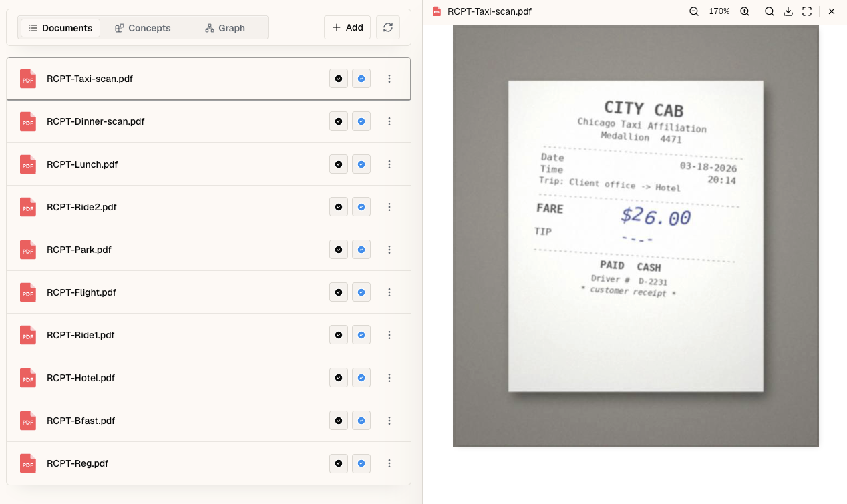Click the black check badge on RCPT-Reg.pdf

[339, 463]
